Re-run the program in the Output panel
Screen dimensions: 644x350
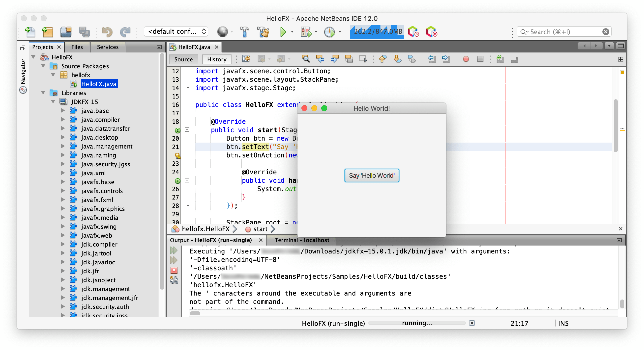click(x=174, y=251)
